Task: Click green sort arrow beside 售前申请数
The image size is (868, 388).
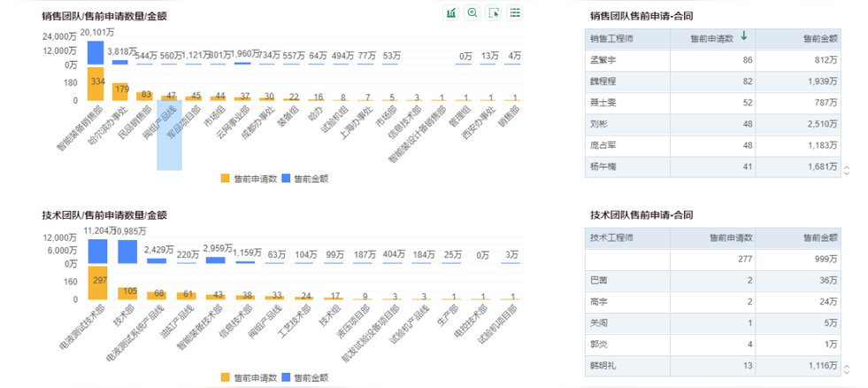Action: click(744, 36)
